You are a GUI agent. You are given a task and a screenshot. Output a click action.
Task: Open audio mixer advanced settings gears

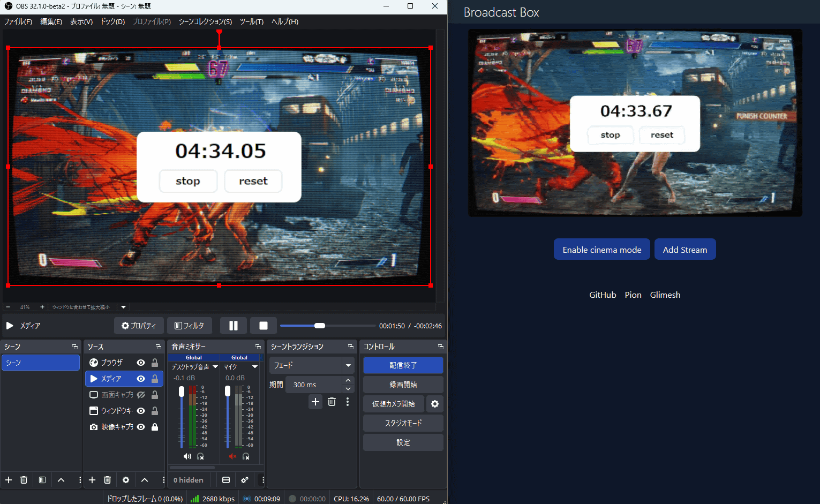point(245,480)
